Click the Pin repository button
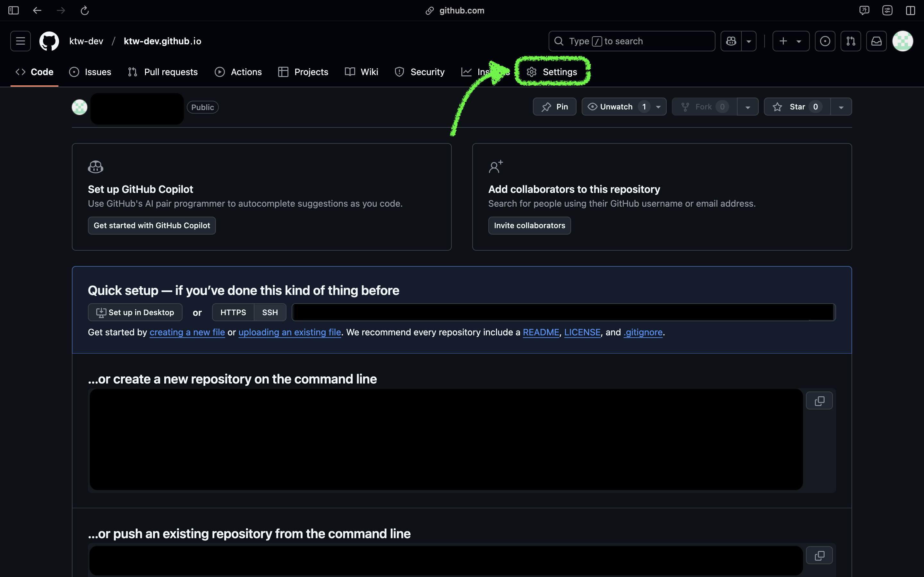 [x=554, y=107]
